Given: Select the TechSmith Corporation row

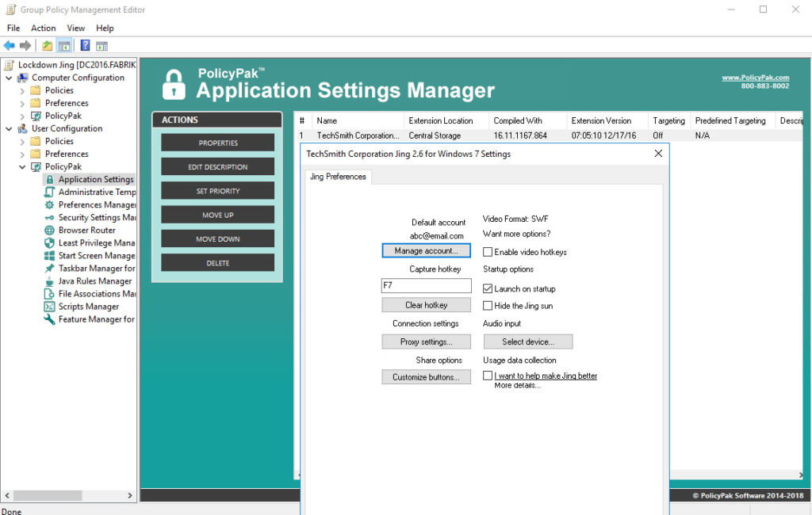Looking at the screenshot, I should click(550, 135).
